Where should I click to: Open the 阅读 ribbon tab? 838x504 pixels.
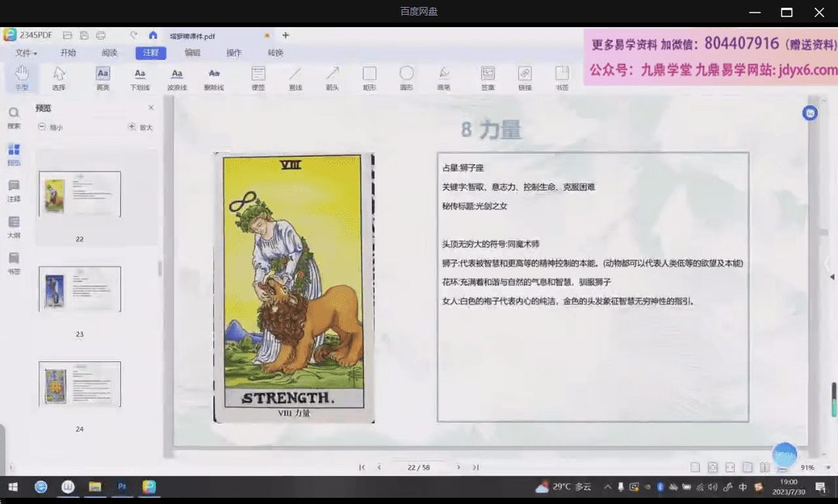[109, 53]
